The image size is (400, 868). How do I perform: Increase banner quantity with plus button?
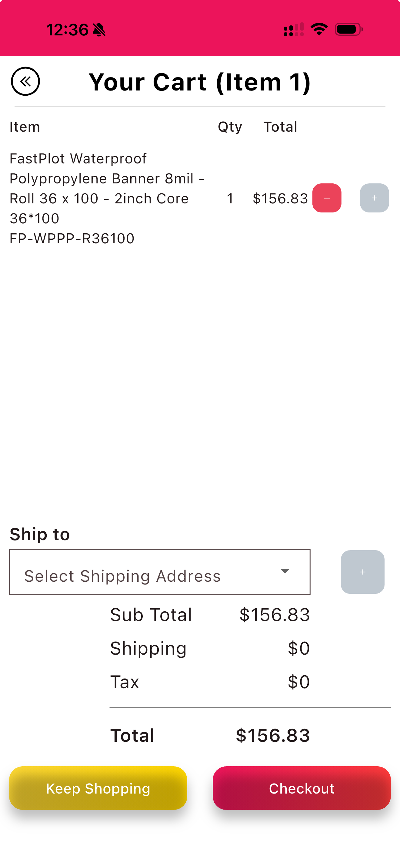point(374,198)
